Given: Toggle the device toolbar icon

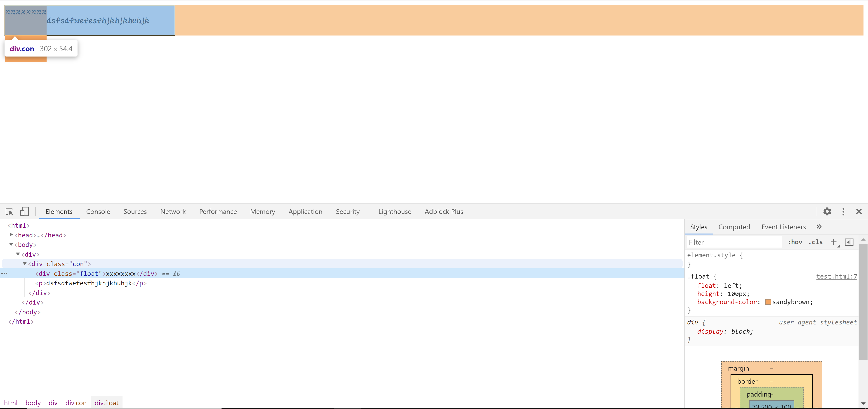Looking at the screenshot, I should point(24,212).
